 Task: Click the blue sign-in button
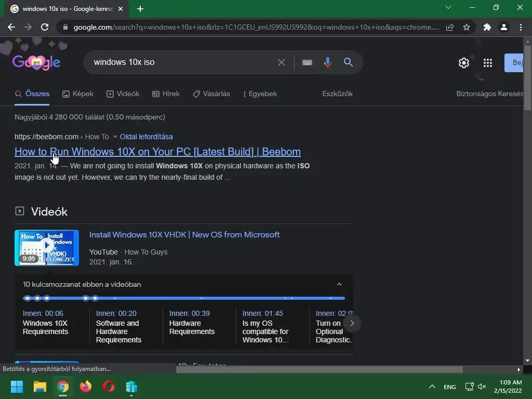[x=514, y=63]
